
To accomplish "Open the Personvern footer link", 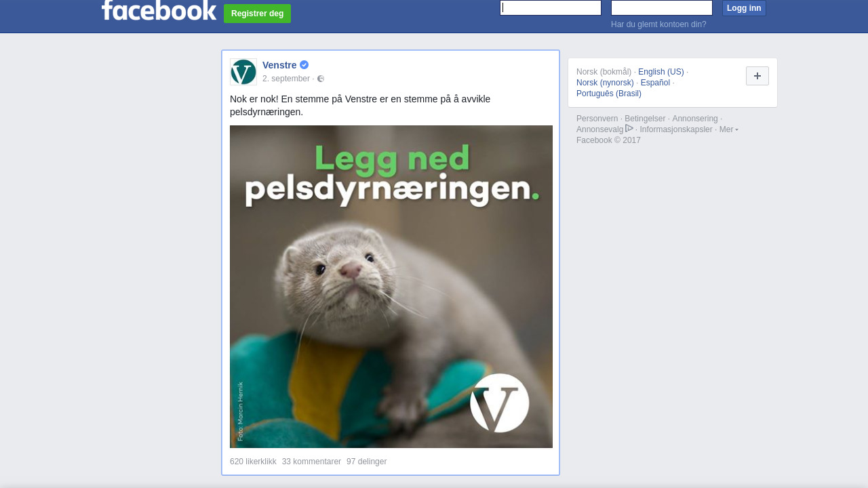I will click(x=597, y=119).
